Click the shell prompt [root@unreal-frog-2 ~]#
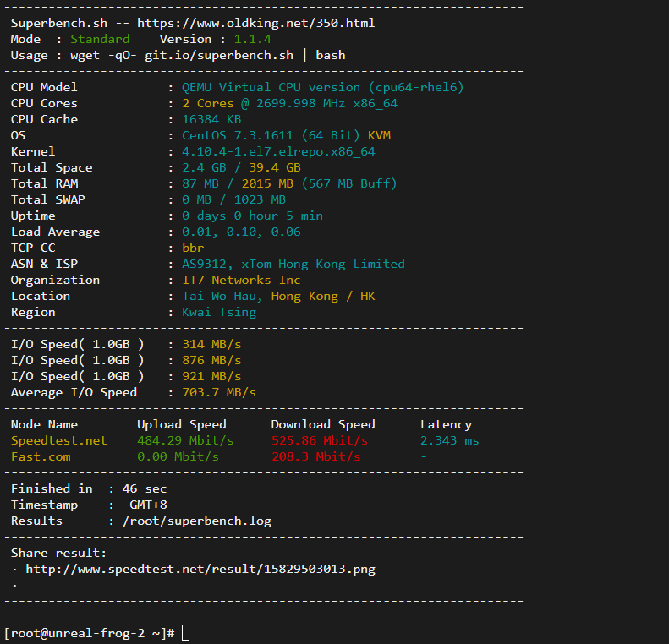 tap(90, 633)
